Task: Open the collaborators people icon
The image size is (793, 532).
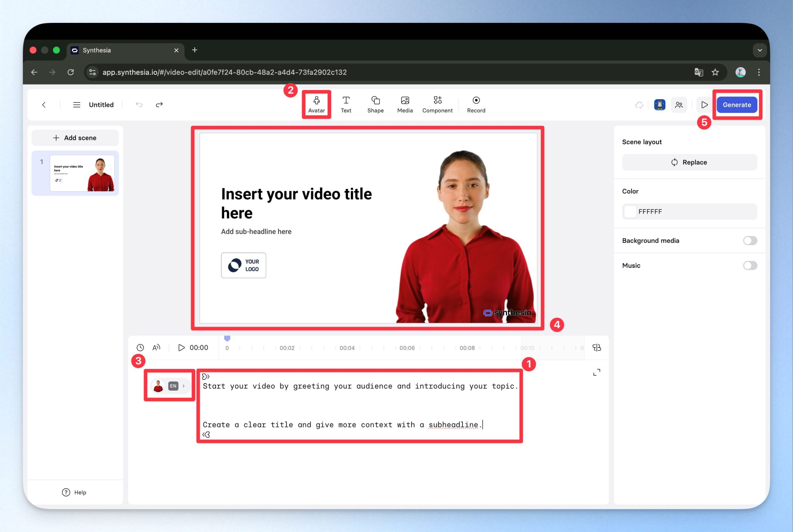Action: [679, 105]
